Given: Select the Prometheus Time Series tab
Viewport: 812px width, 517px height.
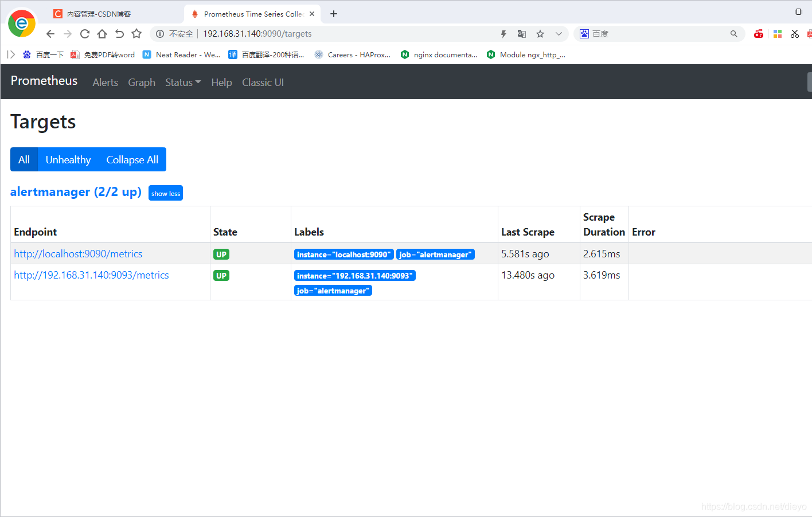Looking at the screenshot, I should tap(252, 14).
